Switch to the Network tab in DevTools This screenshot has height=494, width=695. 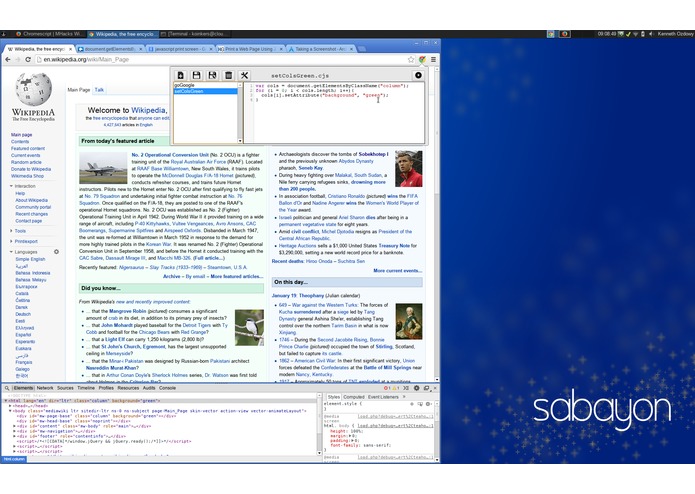[x=45, y=388]
